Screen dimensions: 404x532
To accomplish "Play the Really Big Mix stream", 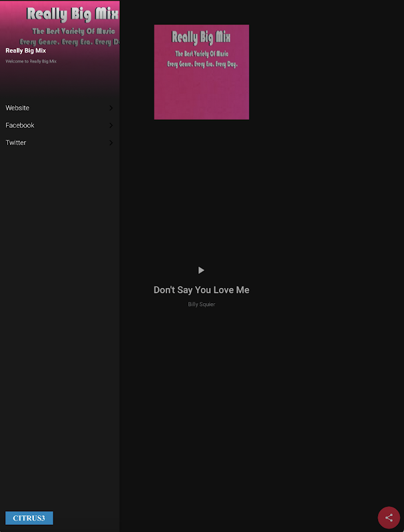I will [x=201, y=270].
